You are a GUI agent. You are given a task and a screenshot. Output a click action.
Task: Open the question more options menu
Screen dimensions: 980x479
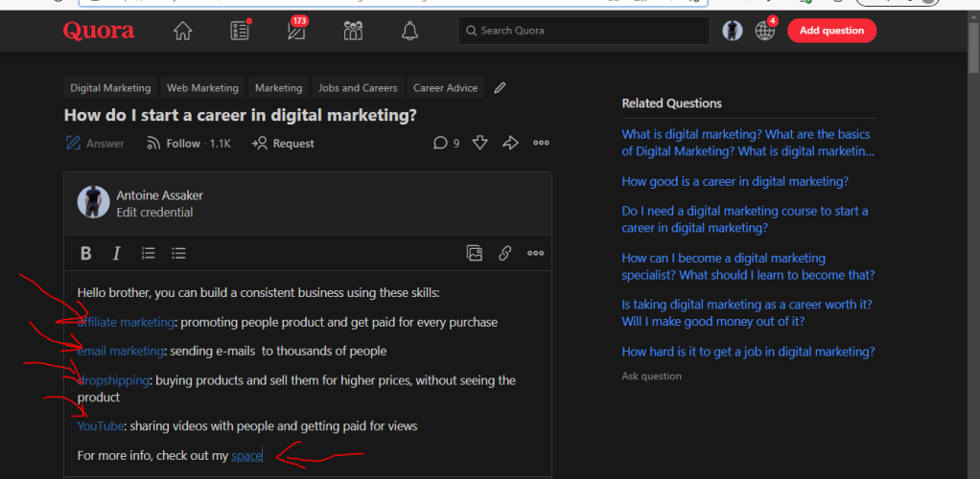(x=541, y=143)
